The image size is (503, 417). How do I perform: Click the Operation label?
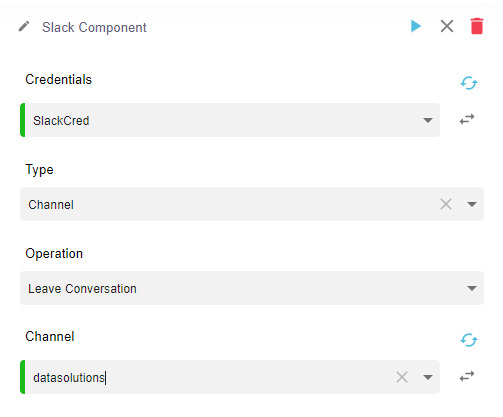coord(54,254)
